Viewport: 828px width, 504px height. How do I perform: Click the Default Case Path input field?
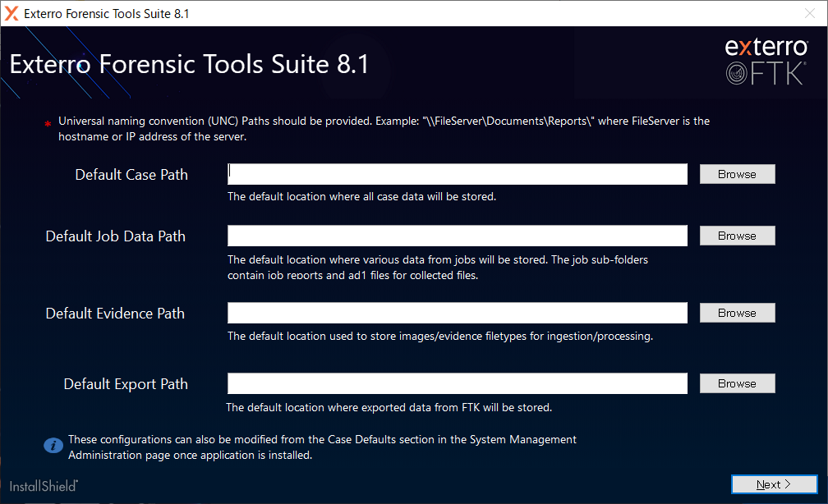tap(458, 174)
